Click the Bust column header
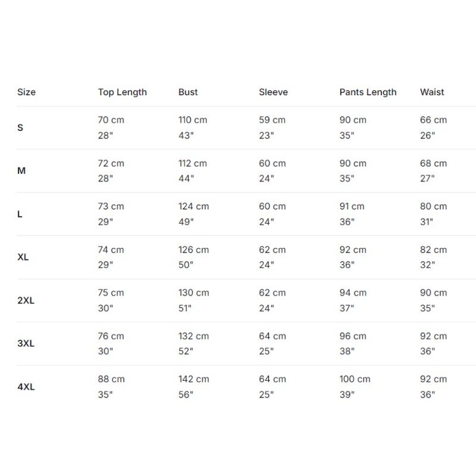The height and width of the screenshot is (476, 476). (188, 92)
